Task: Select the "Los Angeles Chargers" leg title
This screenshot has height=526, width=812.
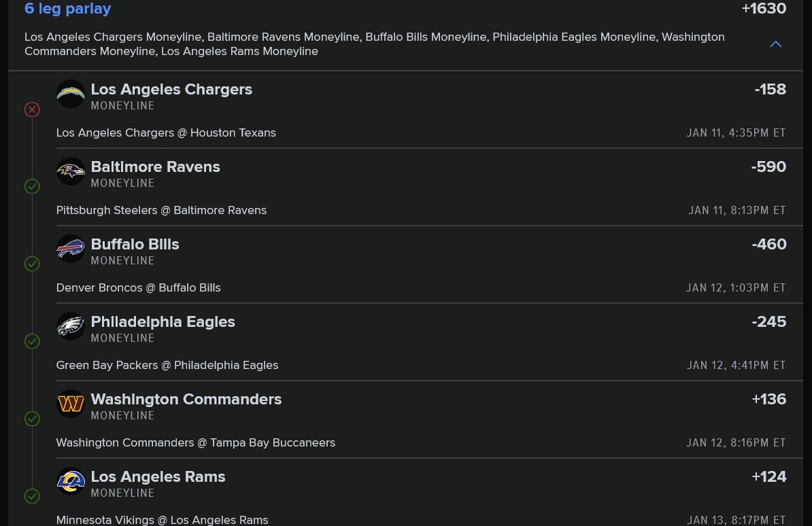Action: coord(171,89)
